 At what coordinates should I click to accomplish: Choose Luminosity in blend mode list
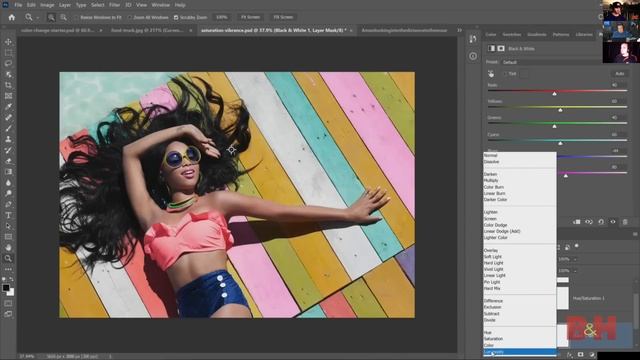(520, 351)
